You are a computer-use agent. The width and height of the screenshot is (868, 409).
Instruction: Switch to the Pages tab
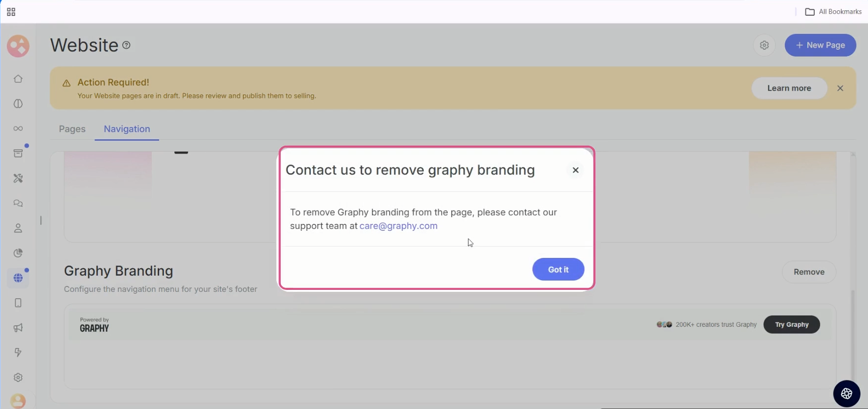click(x=72, y=129)
